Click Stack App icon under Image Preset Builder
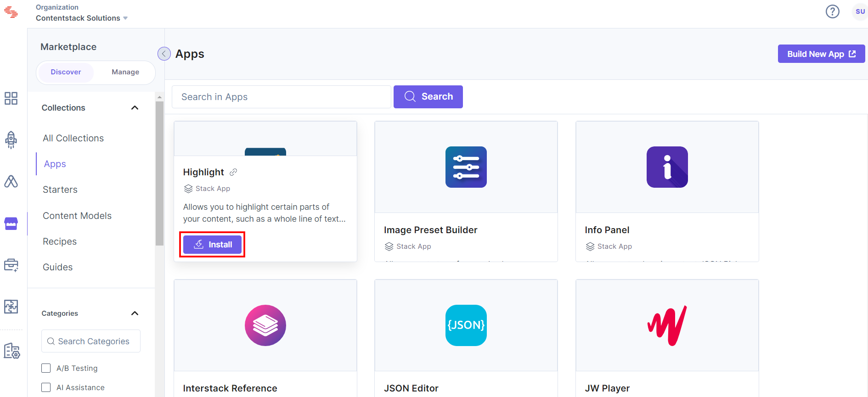The height and width of the screenshot is (397, 868). [389, 246]
